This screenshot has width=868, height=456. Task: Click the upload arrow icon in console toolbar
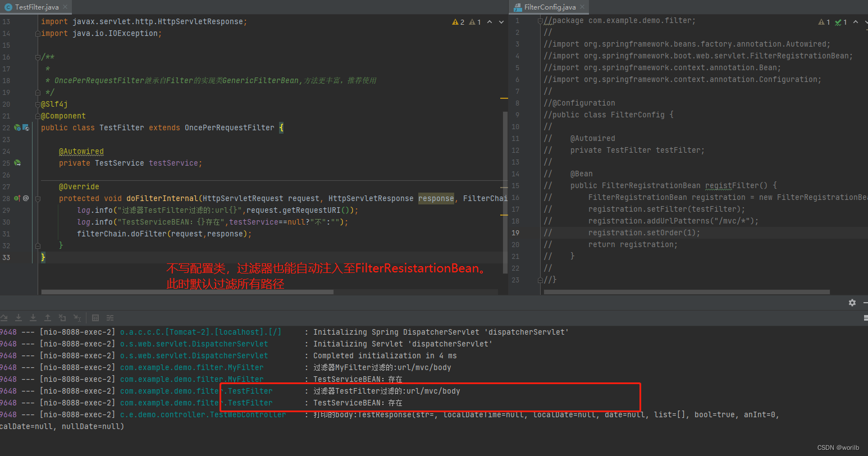pyautogui.click(x=48, y=318)
